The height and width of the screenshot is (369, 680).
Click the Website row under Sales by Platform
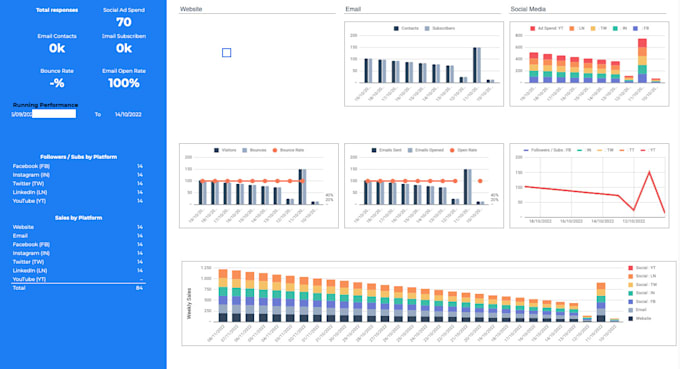tap(78, 227)
